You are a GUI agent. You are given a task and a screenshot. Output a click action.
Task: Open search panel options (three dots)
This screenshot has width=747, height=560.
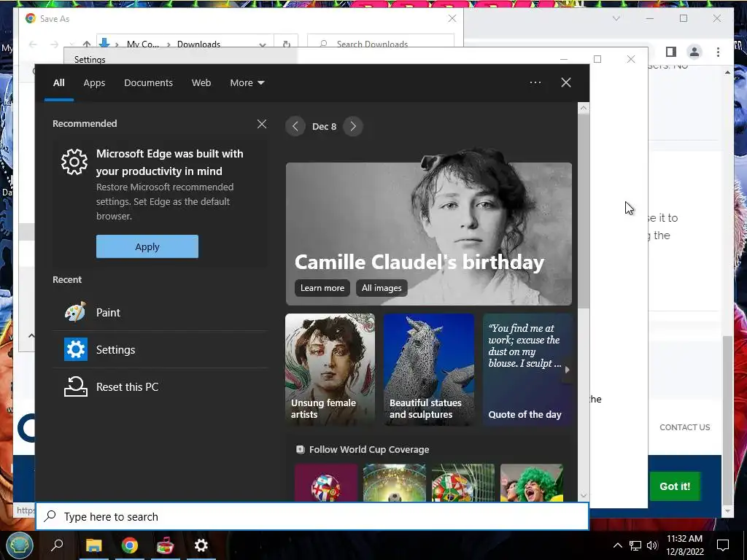click(535, 82)
